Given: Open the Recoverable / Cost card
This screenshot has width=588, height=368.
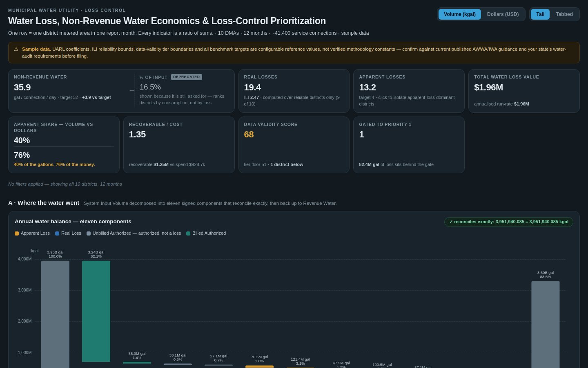Looking at the screenshot, I should [179, 145].
